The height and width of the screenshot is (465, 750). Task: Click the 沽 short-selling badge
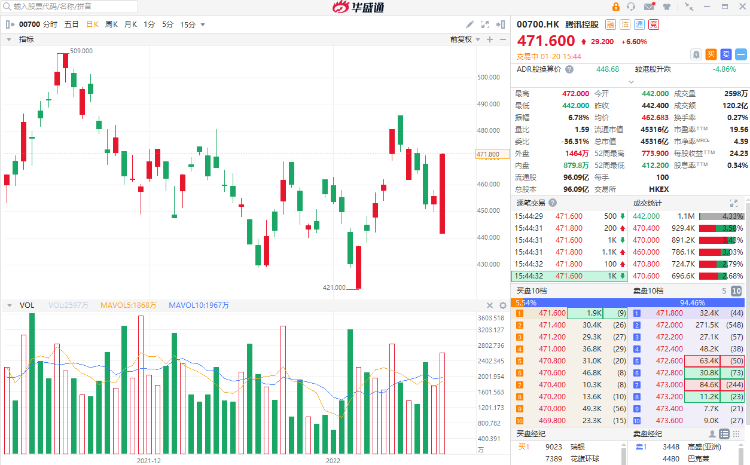click(625, 24)
